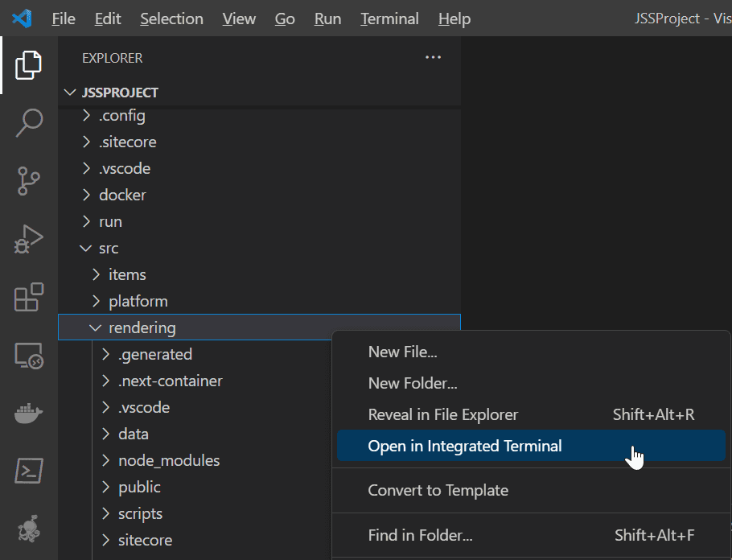732x560 pixels.
Task: Click Explorer more actions ellipsis
Action: point(433,57)
